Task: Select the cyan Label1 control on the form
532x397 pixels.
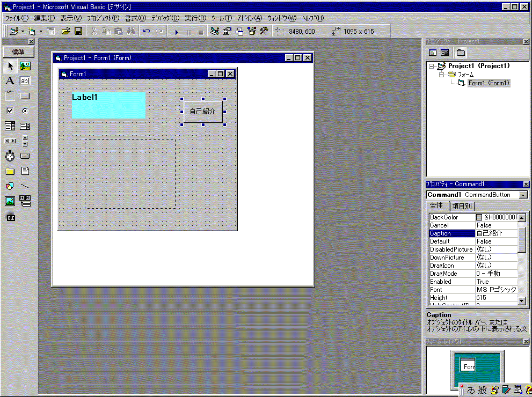Action: click(x=108, y=105)
